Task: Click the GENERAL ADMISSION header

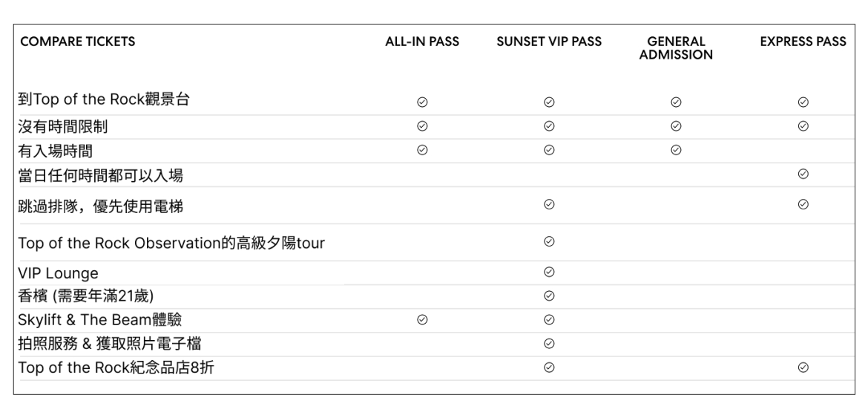Action: click(x=676, y=48)
